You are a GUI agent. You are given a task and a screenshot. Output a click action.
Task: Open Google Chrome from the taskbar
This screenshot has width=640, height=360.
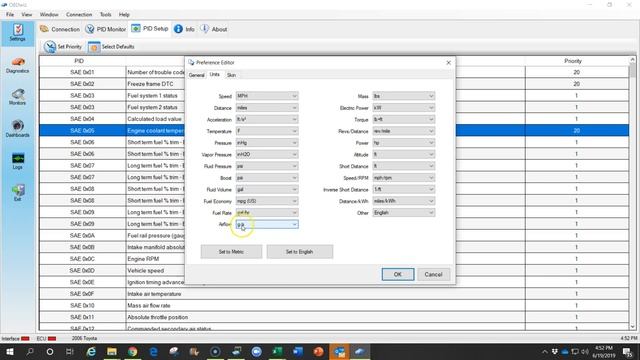[132, 351]
